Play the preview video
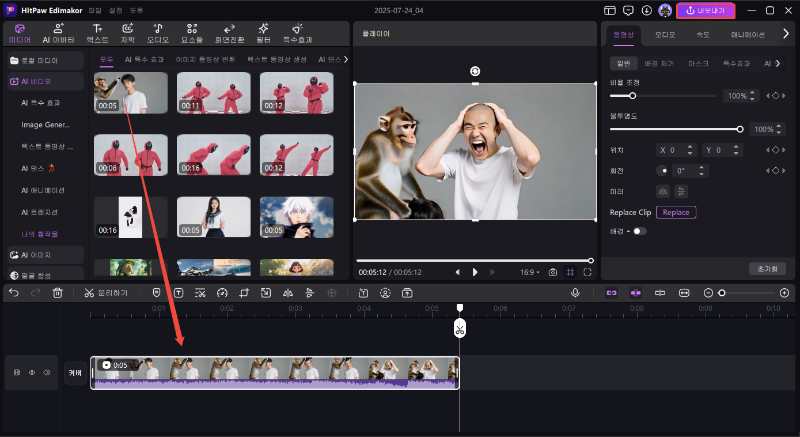 tap(475, 272)
